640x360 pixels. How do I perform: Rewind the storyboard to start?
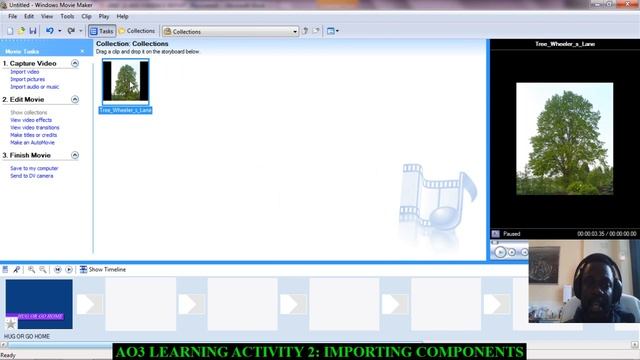(x=58, y=269)
